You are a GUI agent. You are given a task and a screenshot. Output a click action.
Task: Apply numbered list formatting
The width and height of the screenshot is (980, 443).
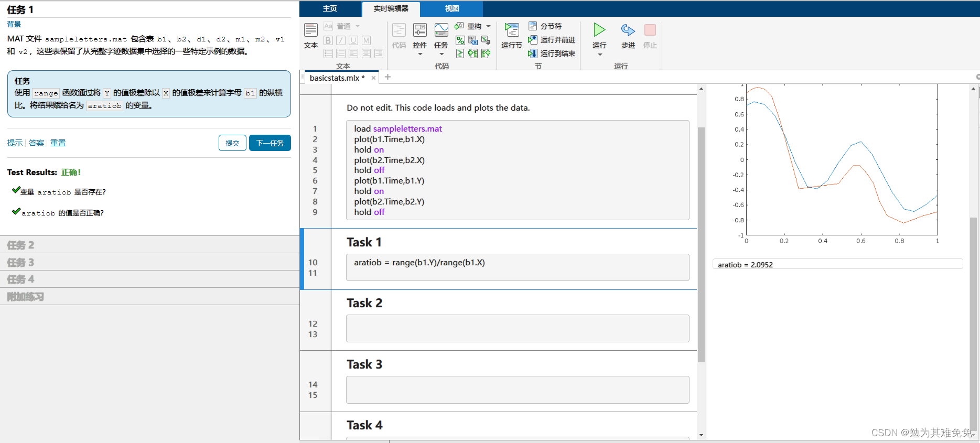point(341,53)
